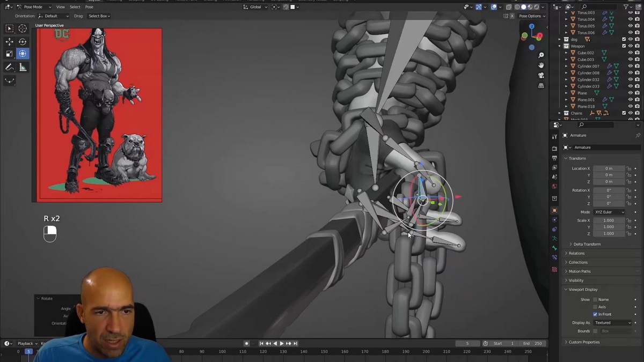The width and height of the screenshot is (644, 362).
Task: Select the Breakdowner pose tool
Action: [x=10, y=80]
